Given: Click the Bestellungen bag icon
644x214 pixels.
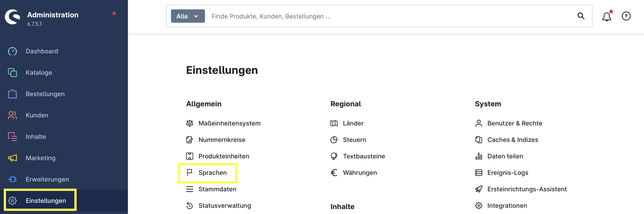Looking at the screenshot, I should point(12,94).
